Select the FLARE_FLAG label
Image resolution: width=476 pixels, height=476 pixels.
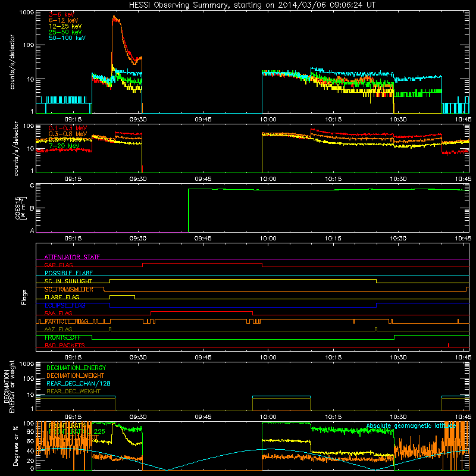click(62, 297)
